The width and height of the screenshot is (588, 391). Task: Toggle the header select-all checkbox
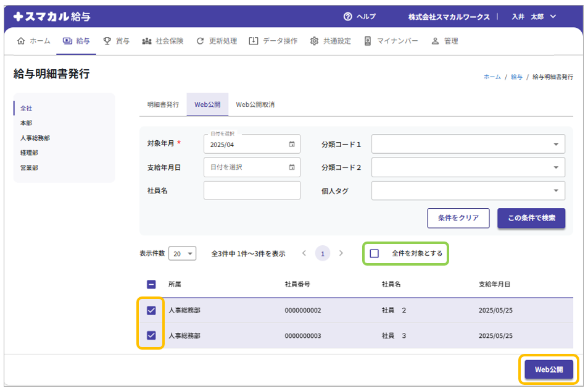(151, 285)
